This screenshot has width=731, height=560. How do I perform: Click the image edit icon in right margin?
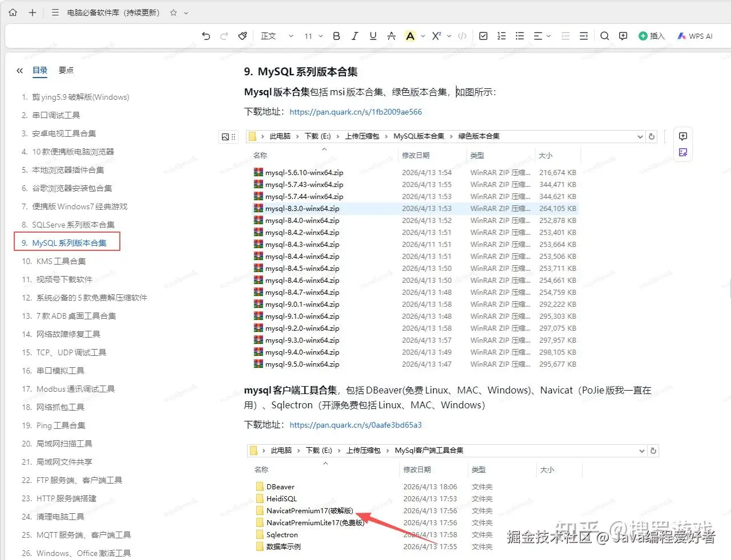(x=683, y=152)
